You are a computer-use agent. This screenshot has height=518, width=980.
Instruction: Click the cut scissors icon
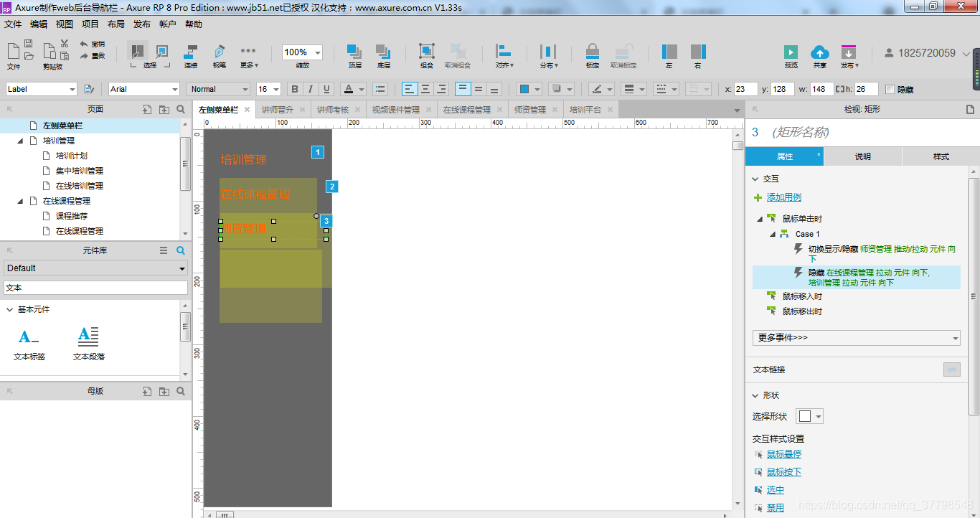(65, 44)
